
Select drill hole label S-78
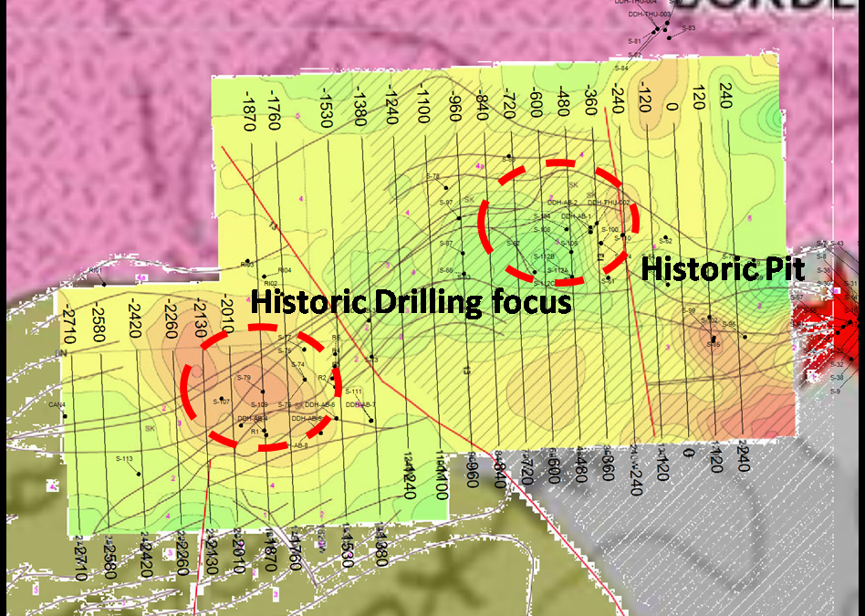coord(433,177)
